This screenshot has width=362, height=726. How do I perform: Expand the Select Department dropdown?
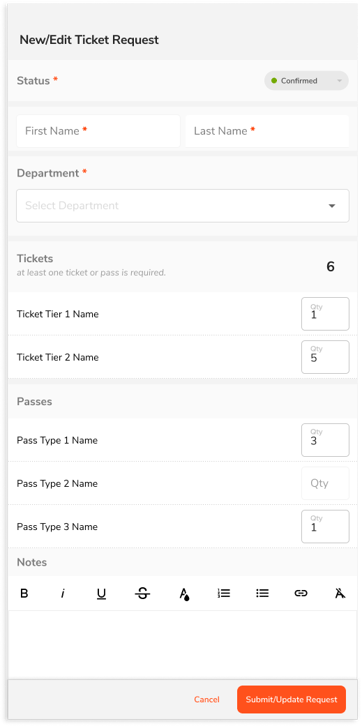[183, 206]
